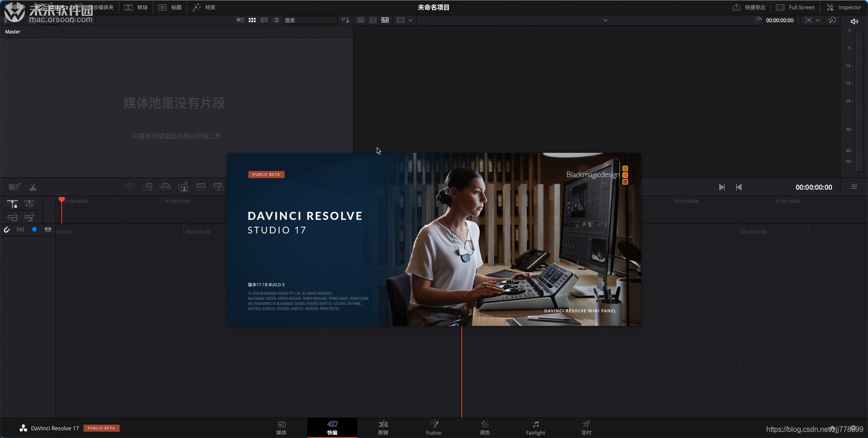
Task: Toggle the free playhead timeline option
Action: (29, 205)
